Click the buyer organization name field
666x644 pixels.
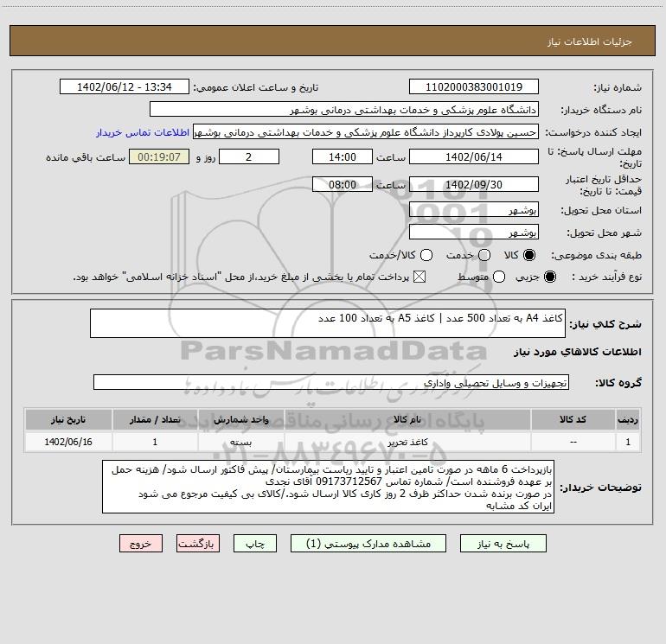(x=344, y=110)
